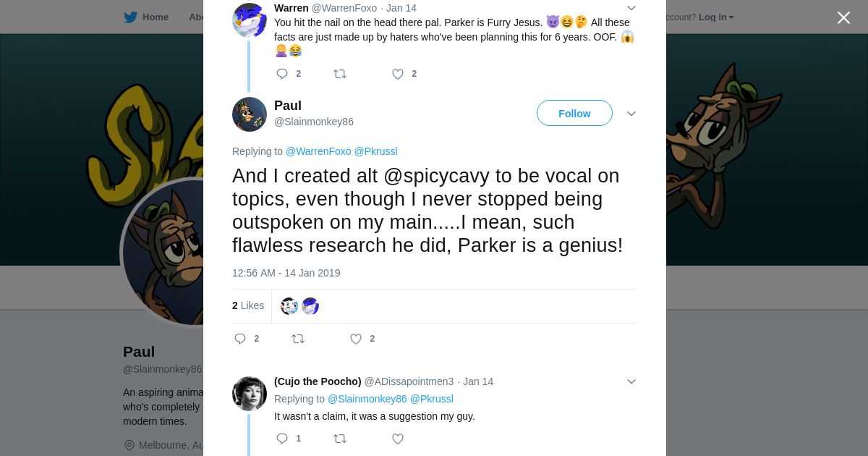
Task: Click the Twitter bird Home icon
Action: [131, 17]
